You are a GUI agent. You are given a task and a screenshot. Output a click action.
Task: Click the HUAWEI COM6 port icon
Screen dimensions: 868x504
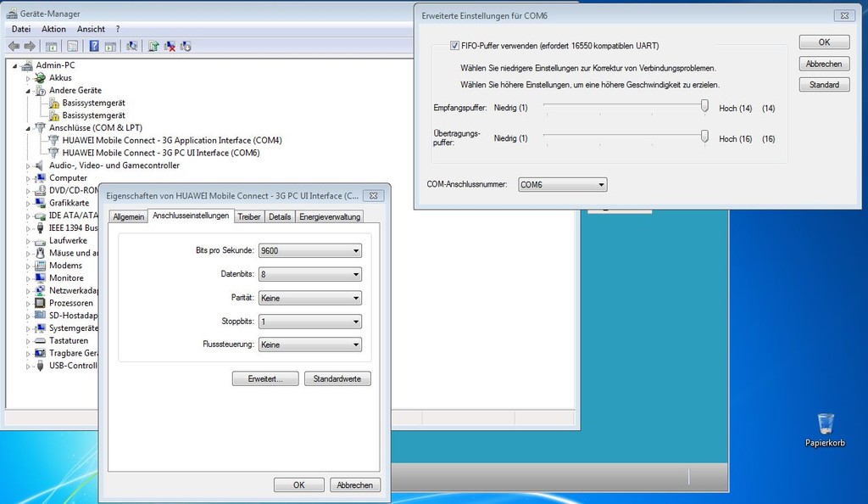pos(53,153)
